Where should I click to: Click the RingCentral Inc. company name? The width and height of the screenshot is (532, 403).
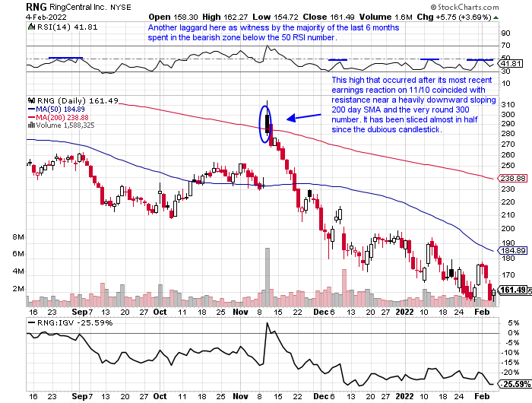tap(78, 7)
